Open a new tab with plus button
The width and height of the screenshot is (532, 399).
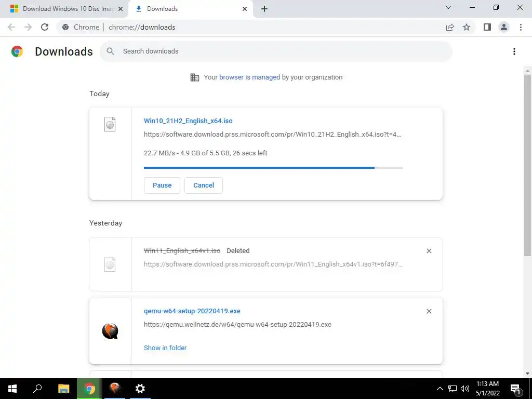pos(264,9)
